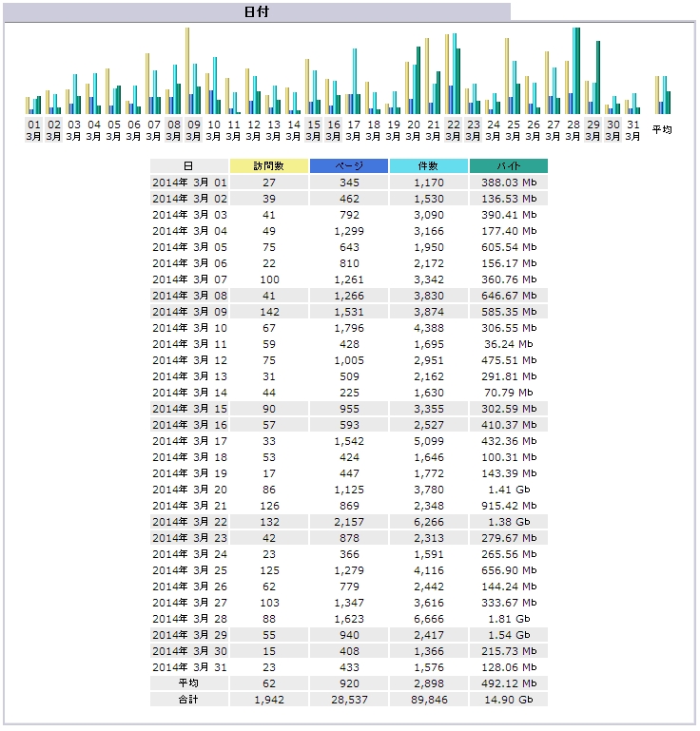The height and width of the screenshot is (731, 700).
Task: Select the row date 2014年 3月 11
Action: (189, 344)
